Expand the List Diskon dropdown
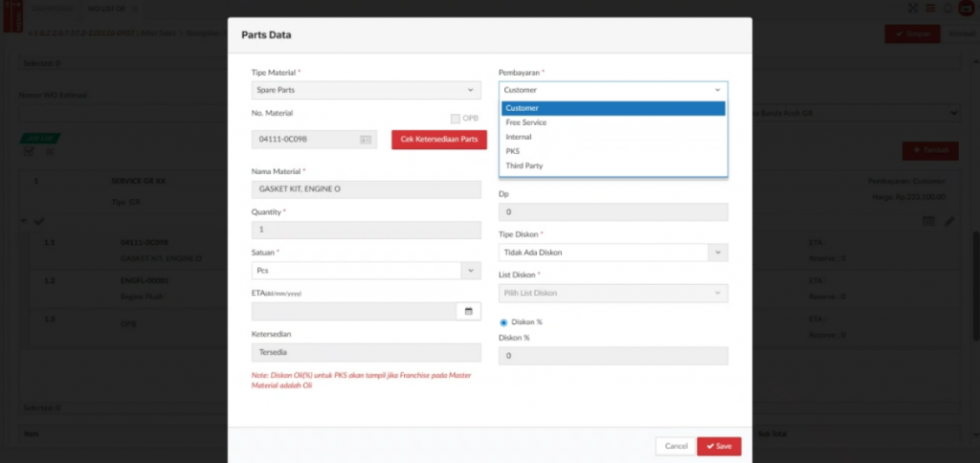This screenshot has width=980, height=463. 612,293
